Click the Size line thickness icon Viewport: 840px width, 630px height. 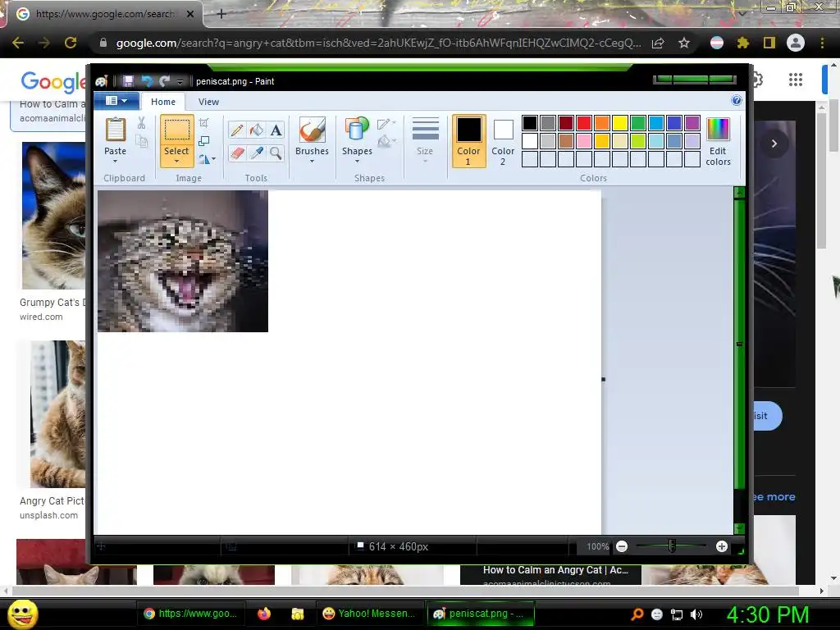pyautogui.click(x=426, y=129)
